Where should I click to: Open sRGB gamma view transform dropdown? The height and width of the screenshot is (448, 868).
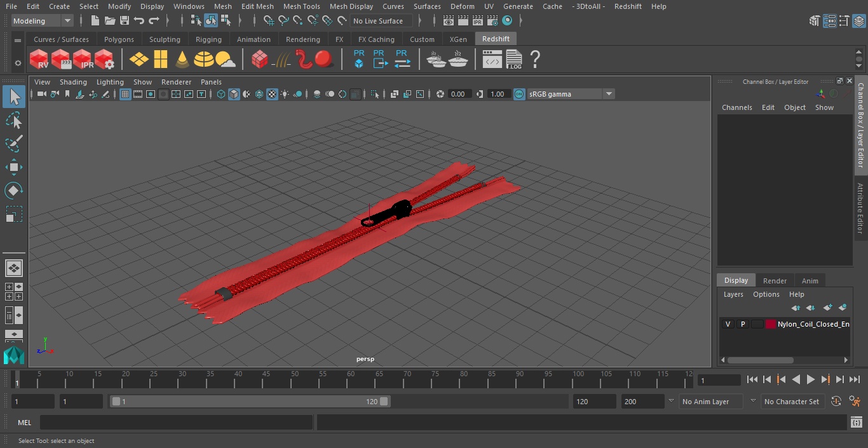tap(571, 94)
